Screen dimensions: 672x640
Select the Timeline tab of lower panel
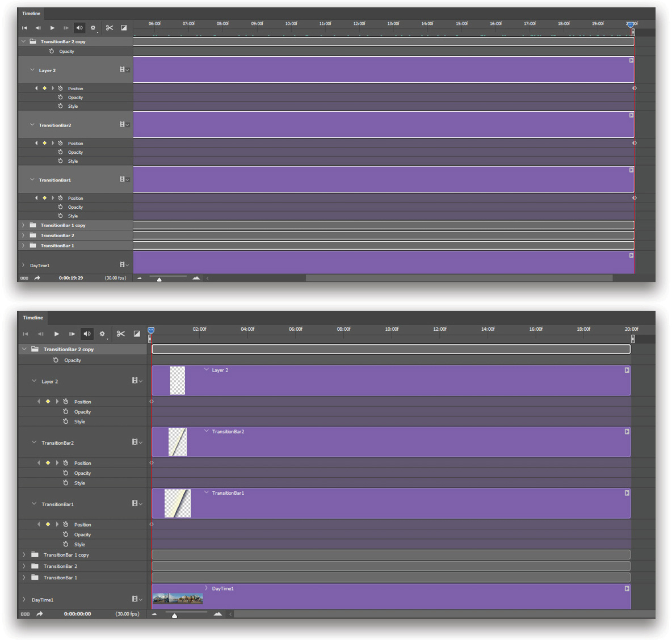click(33, 318)
